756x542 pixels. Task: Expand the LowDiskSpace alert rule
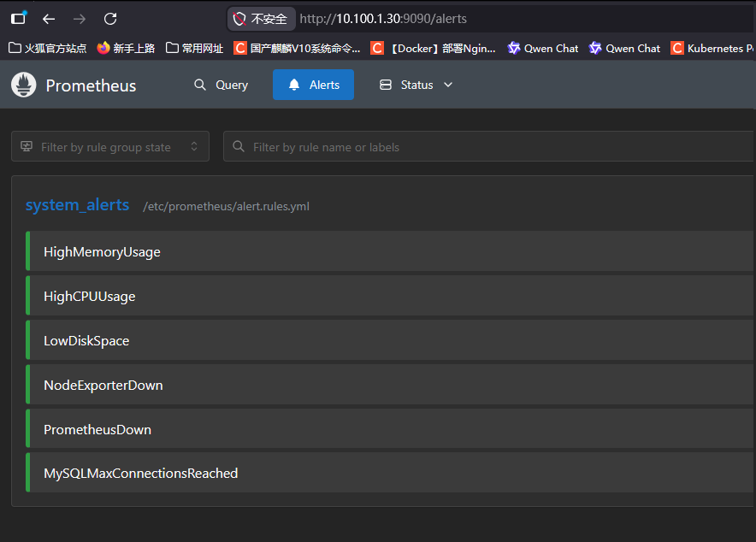point(390,340)
